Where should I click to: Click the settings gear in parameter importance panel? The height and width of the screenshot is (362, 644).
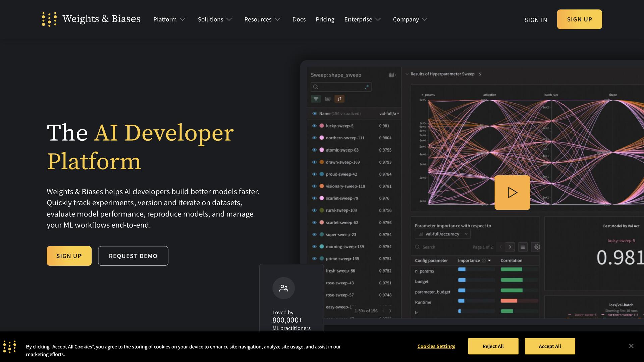[537, 247]
